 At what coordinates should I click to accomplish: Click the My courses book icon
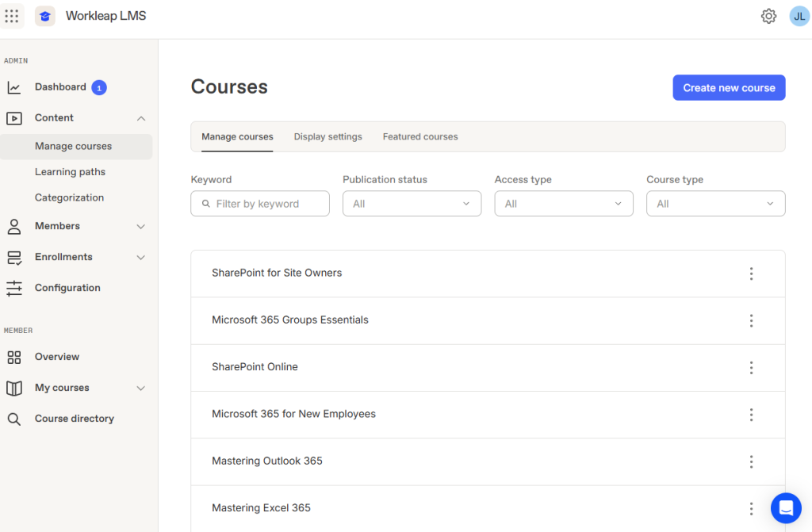click(x=14, y=388)
